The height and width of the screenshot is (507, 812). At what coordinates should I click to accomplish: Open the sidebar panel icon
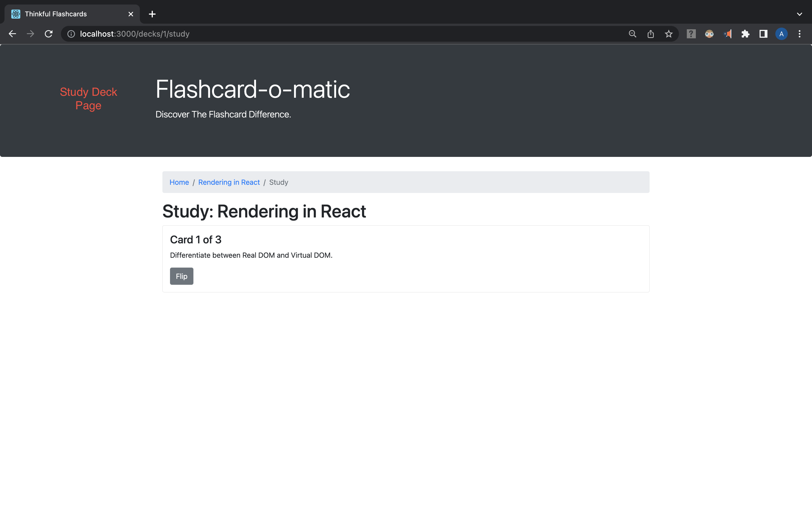[763, 34]
